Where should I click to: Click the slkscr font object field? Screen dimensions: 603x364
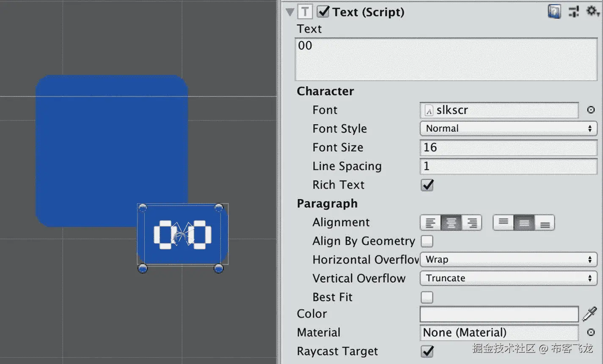(499, 110)
